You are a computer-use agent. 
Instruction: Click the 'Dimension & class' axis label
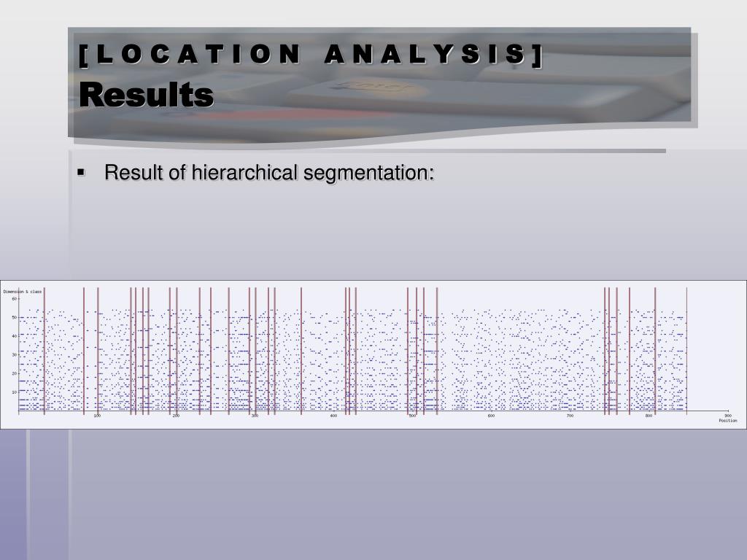pyautogui.click(x=23, y=292)
